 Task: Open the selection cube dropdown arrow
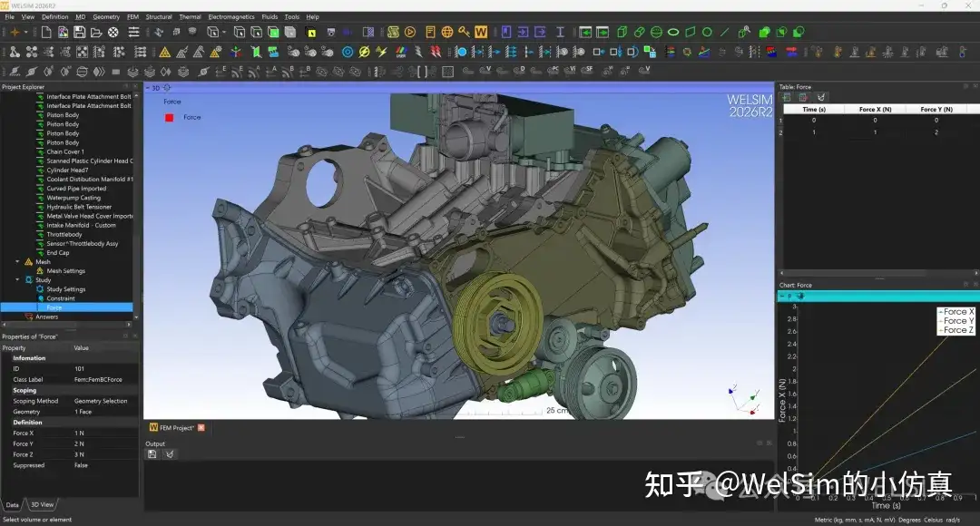[224, 32]
